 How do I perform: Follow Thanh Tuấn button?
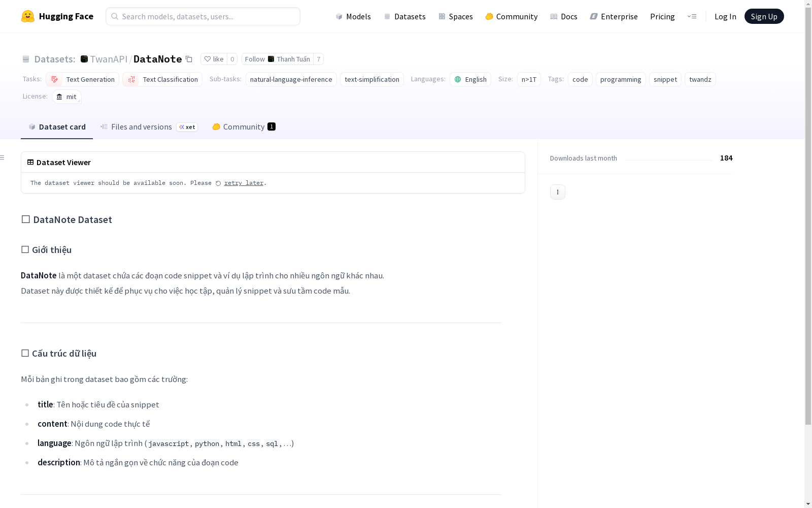(x=277, y=59)
